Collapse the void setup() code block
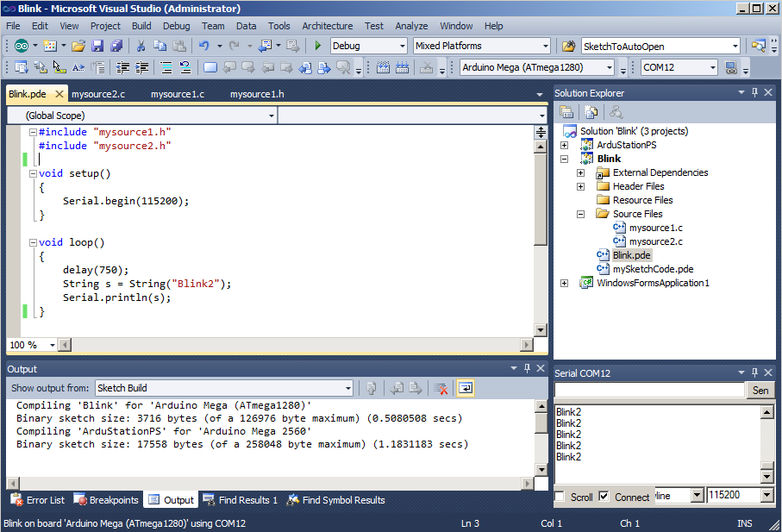782x532 pixels. pos(33,173)
